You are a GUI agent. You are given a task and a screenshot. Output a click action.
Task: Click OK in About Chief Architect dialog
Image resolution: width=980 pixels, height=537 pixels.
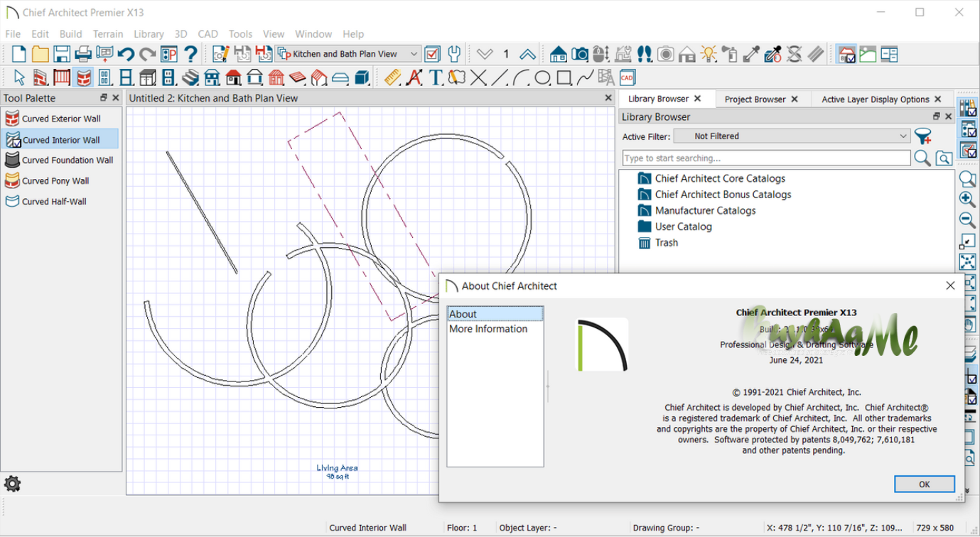click(x=924, y=484)
